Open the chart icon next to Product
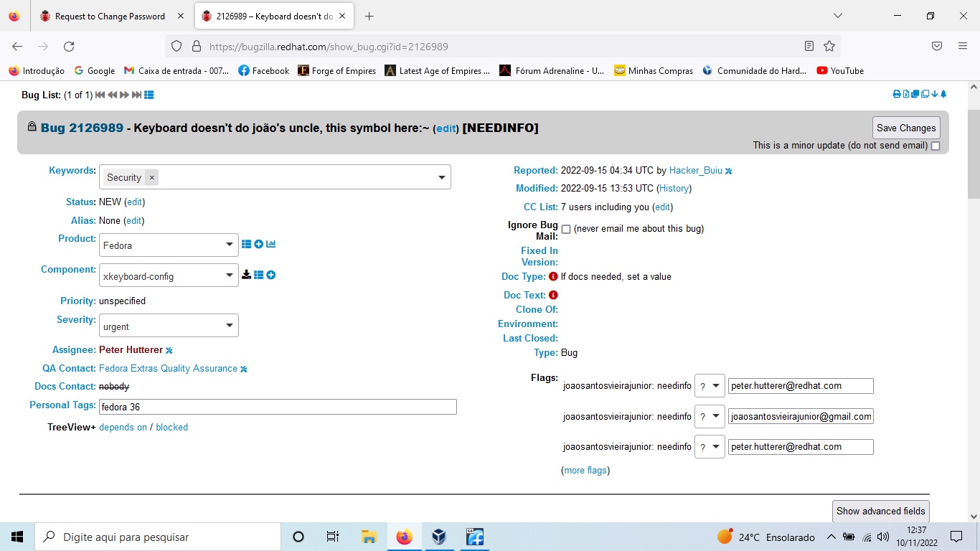 (270, 244)
